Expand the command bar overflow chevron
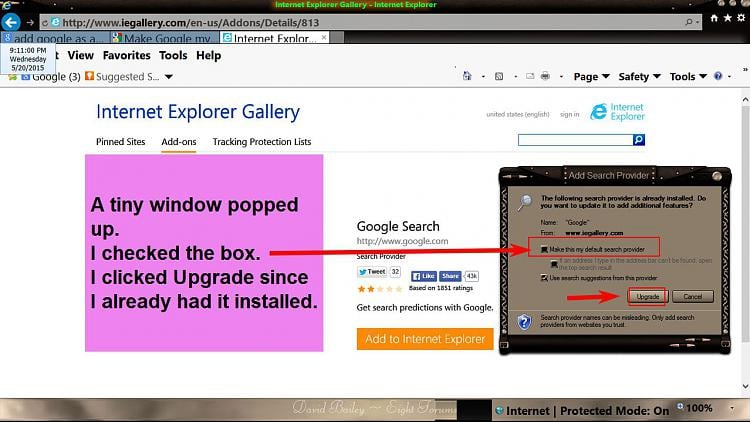 coord(745,70)
